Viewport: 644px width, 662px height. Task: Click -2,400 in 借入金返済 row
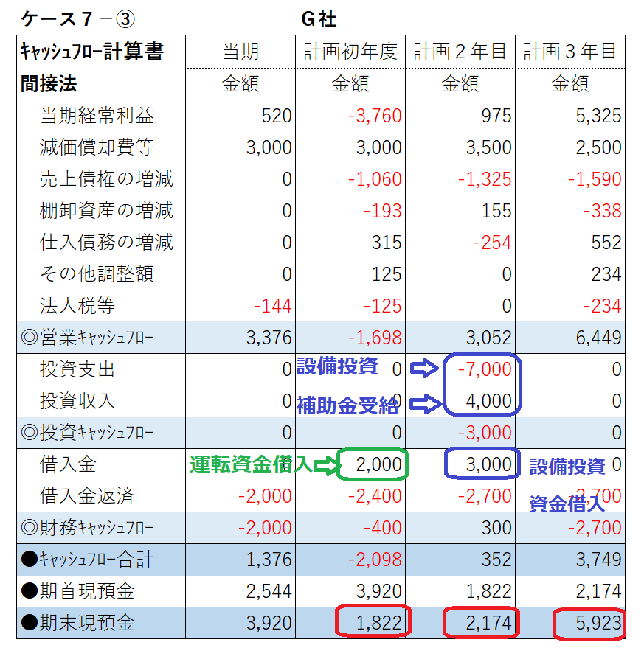(x=375, y=496)
